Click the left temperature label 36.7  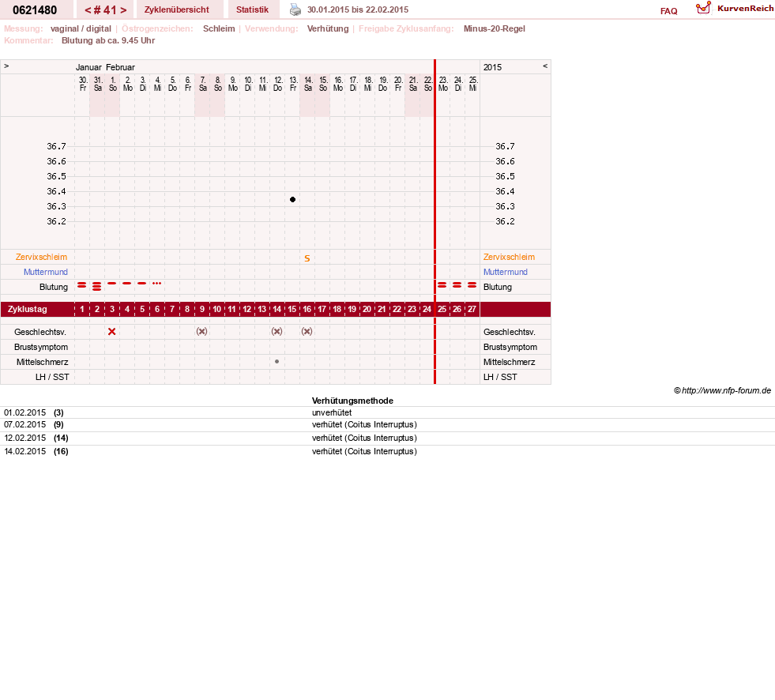tap(56, 146)
